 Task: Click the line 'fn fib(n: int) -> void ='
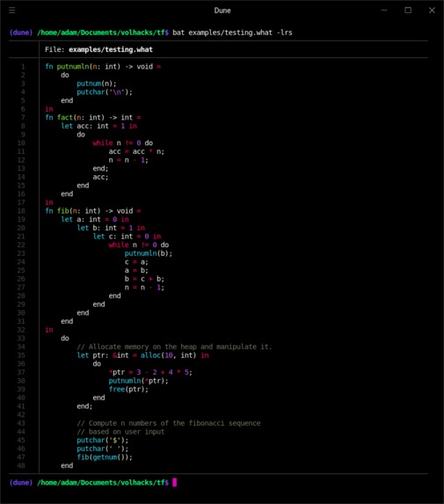coord(93,211)
